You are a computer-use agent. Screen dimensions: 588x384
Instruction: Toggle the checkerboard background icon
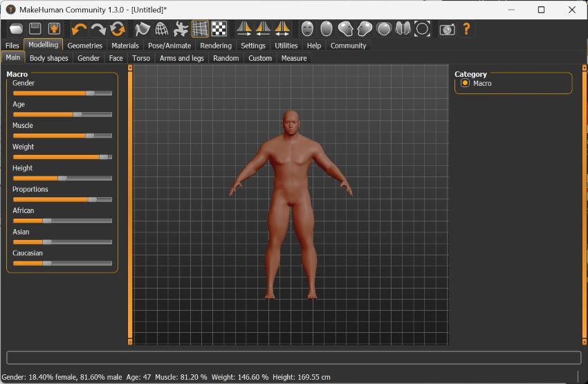pyautogui.click(x=219, y=29)
